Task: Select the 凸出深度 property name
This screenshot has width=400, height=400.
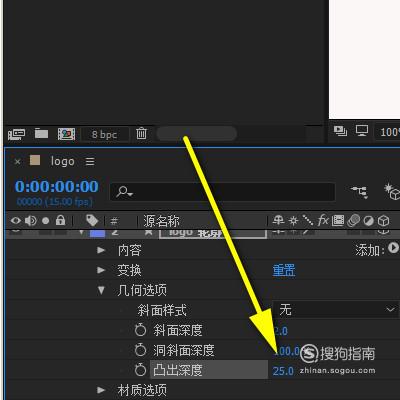Action: [x=178, y=370]
